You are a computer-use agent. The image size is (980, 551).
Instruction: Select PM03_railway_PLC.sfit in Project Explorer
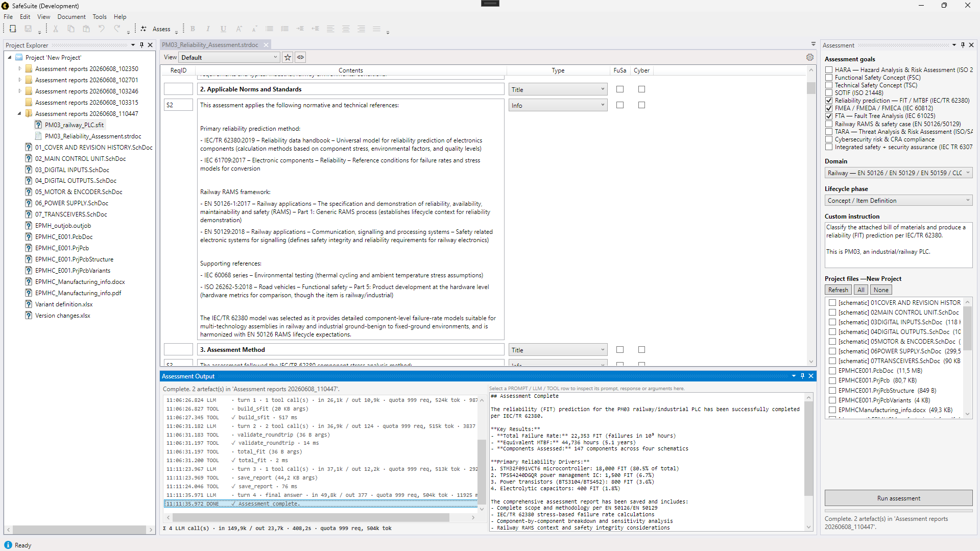tap(74, 125)
